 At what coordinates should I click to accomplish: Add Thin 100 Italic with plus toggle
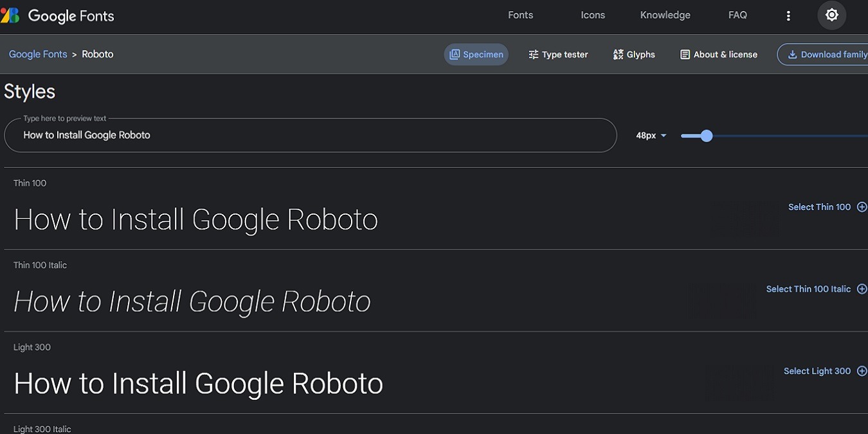862,289
